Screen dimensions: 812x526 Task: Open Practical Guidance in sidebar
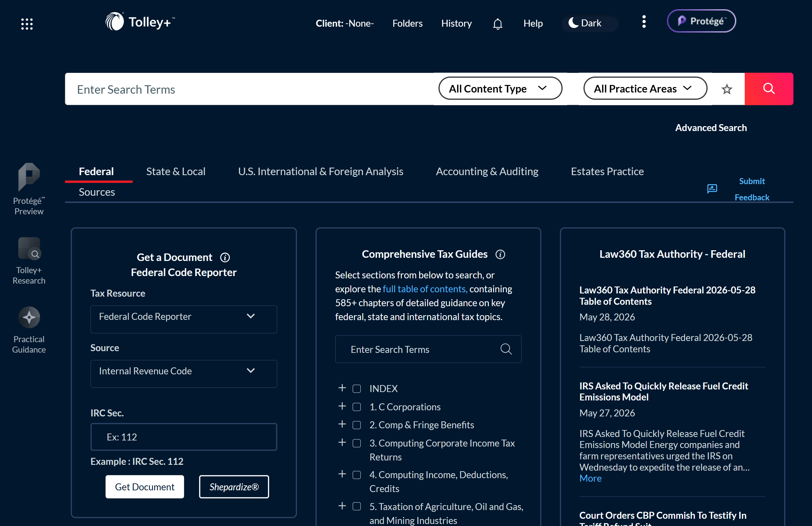(x=29, y=330)
